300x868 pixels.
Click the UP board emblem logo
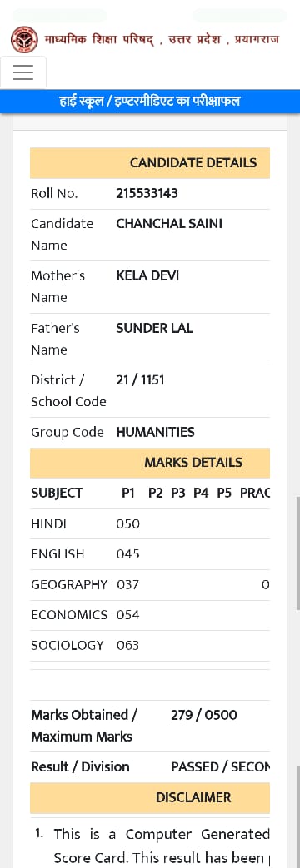(x=24, y=40)
